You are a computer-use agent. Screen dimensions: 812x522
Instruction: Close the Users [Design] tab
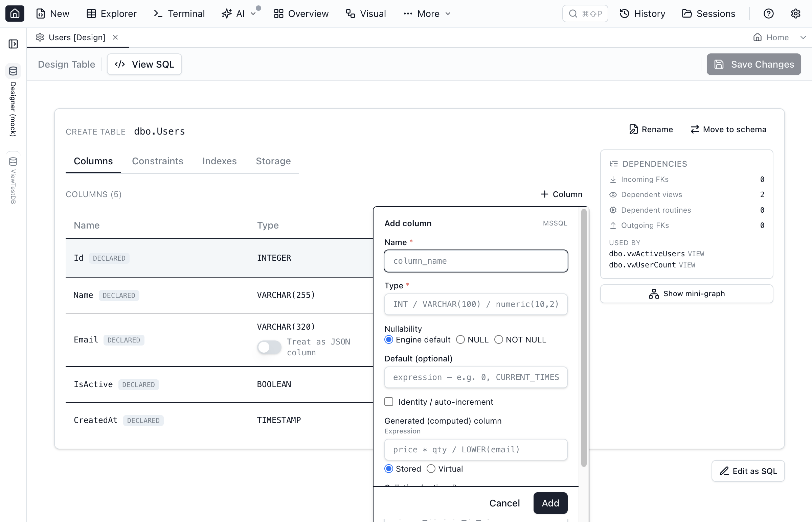(x=115, y=37)
